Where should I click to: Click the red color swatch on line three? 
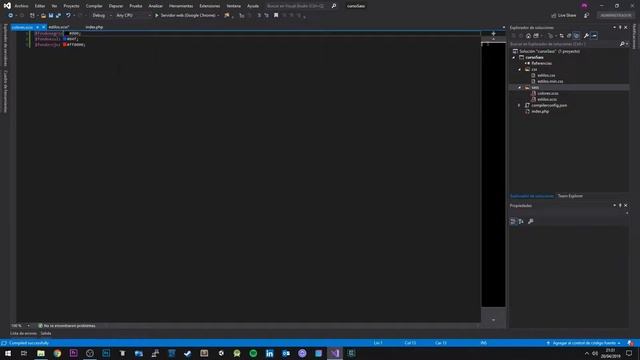[x=64, y=44]
